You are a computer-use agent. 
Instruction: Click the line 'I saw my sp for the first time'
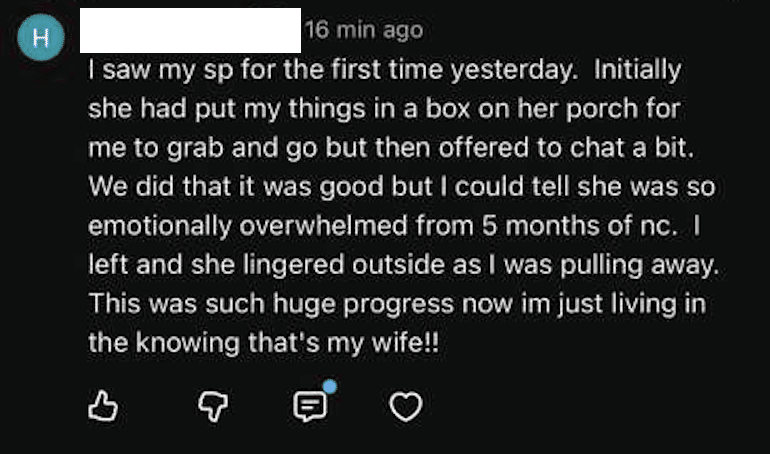[x=385, y=70]
